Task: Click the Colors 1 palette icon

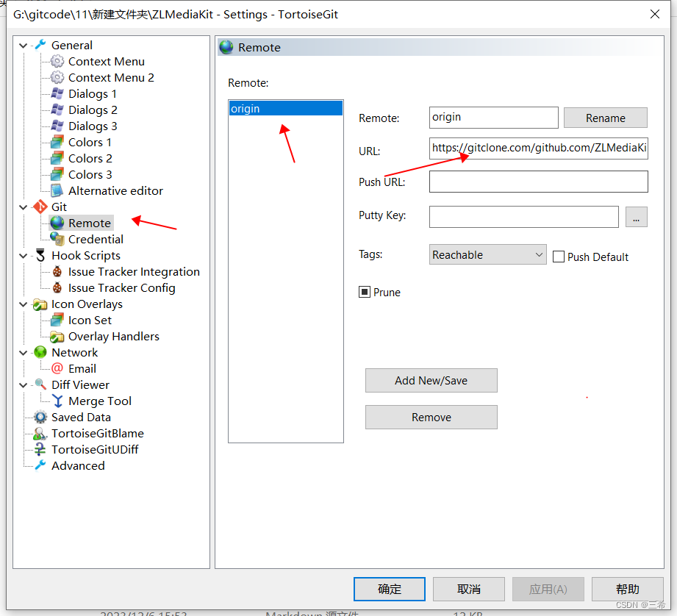Action: point(57,142)
